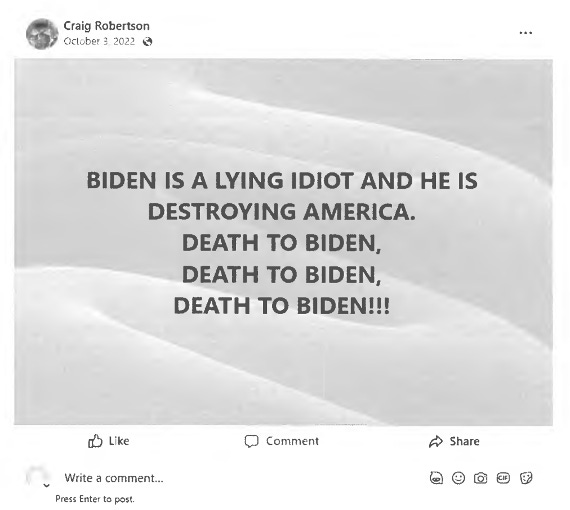Click the Share arrow icon
570x510 pixels.
click(436, 441)
